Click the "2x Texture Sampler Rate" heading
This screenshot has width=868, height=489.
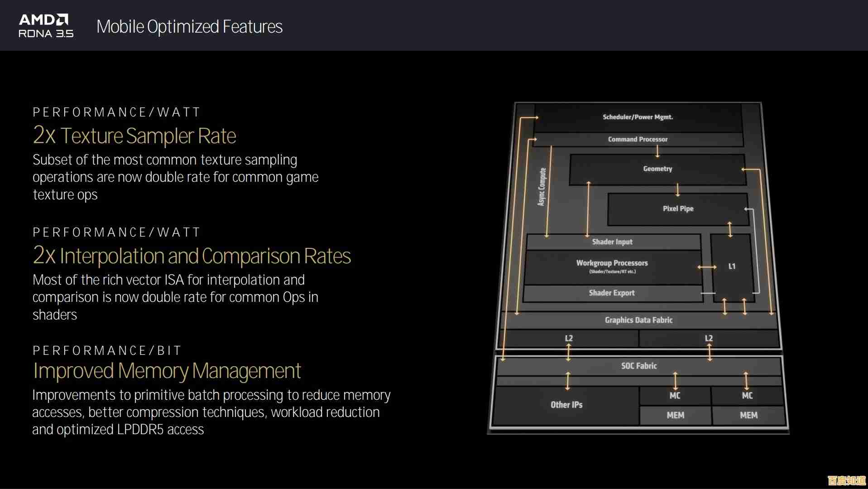[134, 136]
